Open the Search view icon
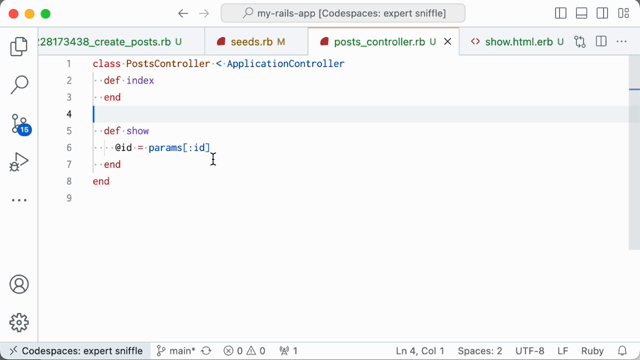The height and width of the screenshot is (360, 640). pos(19,85)
